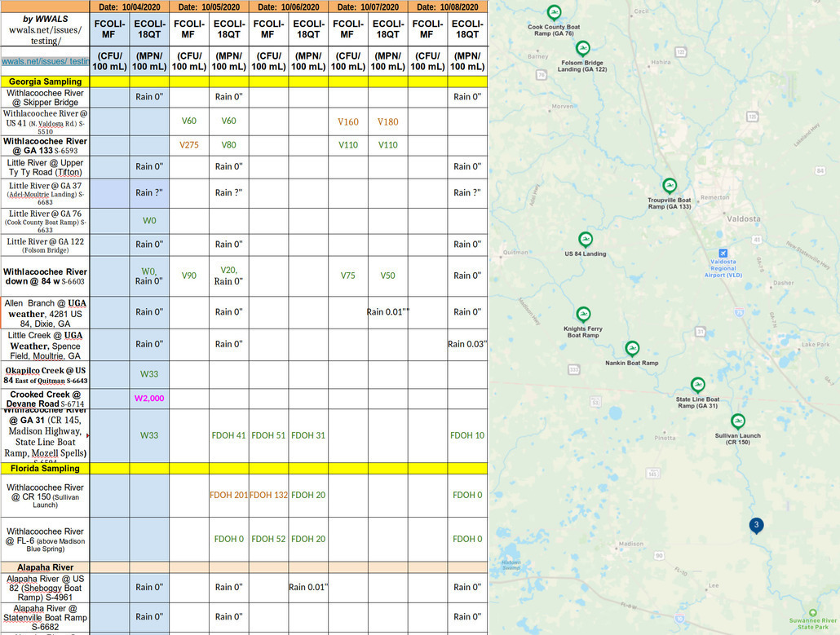Select the W33 cell in Okapilco Creek row
840x635 pixels.
click(149, 374)
